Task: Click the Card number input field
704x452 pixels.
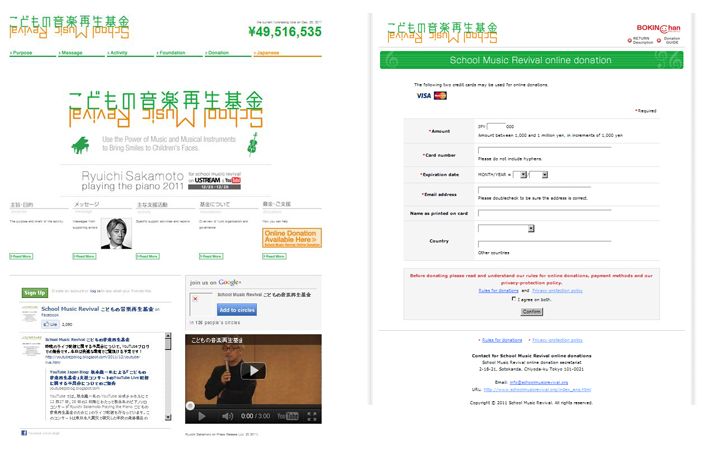Action: tap(545, 151)
